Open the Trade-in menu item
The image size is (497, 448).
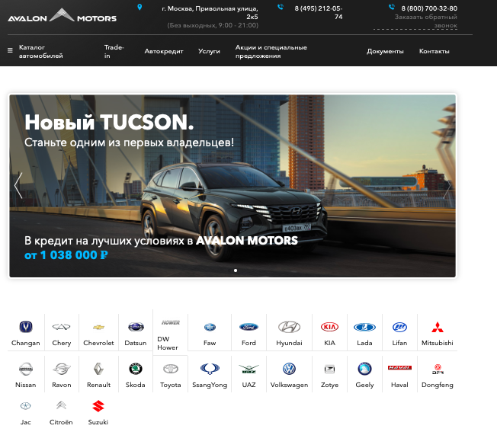pyautogui.click(x=114, y=51)
